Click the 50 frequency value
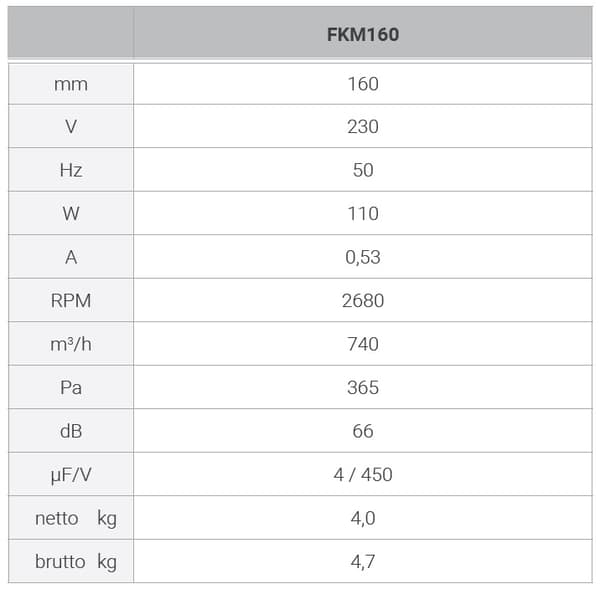This screenshot has height=589, width=600. [x=363, y=170]
